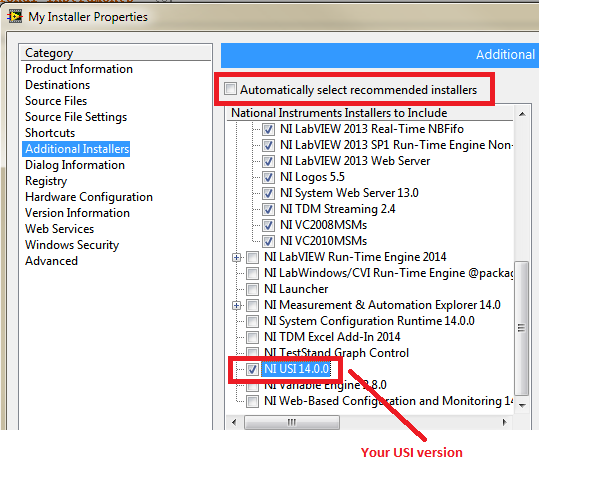This screenshot has height=488, width=615.
Task: Click horizontal scroll right arrow
Action: (x=505, y=422)
